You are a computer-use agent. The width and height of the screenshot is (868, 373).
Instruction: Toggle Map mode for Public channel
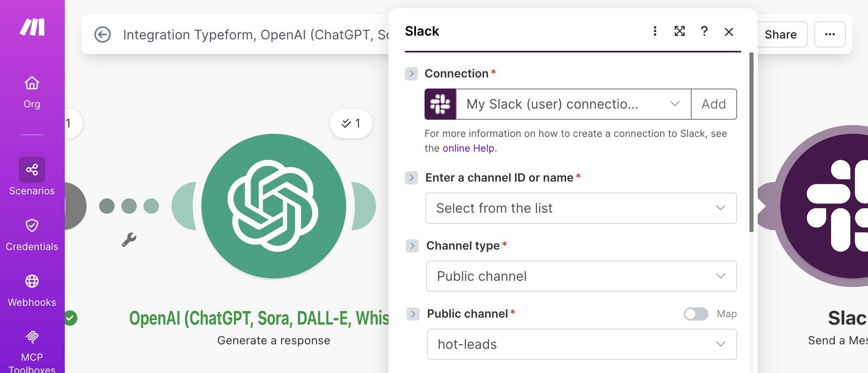696,314
